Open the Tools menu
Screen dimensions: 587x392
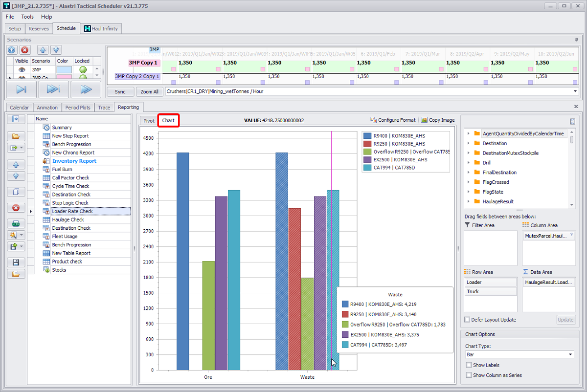coord(27,17)
